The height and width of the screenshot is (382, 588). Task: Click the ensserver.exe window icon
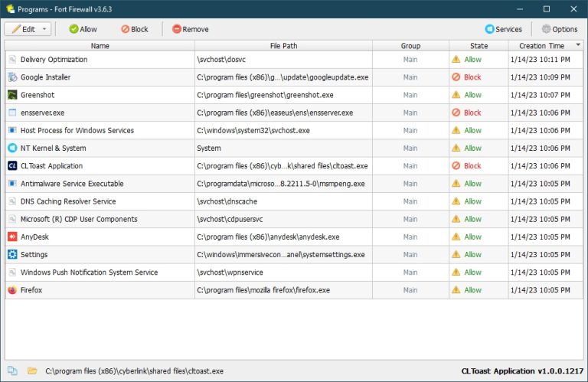12,113
